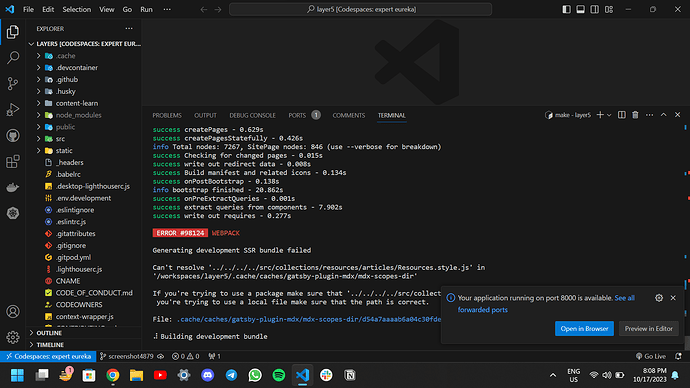690x388 pixels.
Task: Open the Kubernetes view in activity bar
Action: (x=13, y=213)
